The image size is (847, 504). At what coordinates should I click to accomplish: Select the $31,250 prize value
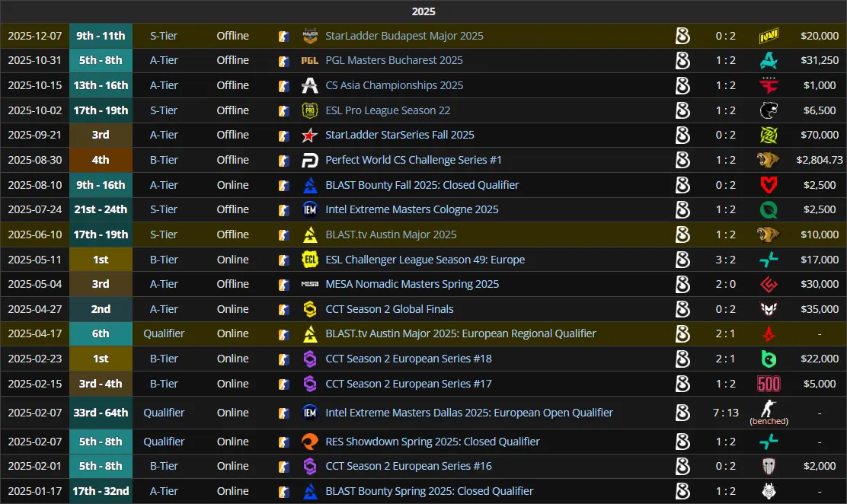click(820, 60)
